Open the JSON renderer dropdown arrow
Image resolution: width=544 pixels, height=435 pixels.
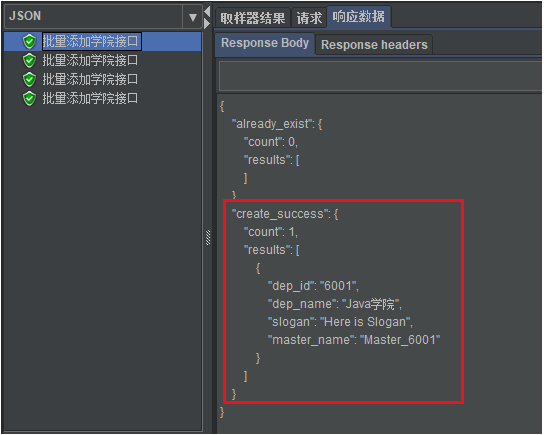(x=193, y=17)
